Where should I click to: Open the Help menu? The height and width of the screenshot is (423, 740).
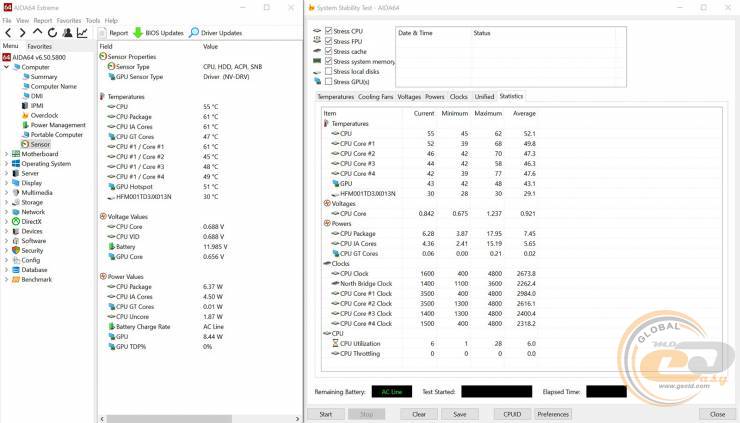click(111, 21)
